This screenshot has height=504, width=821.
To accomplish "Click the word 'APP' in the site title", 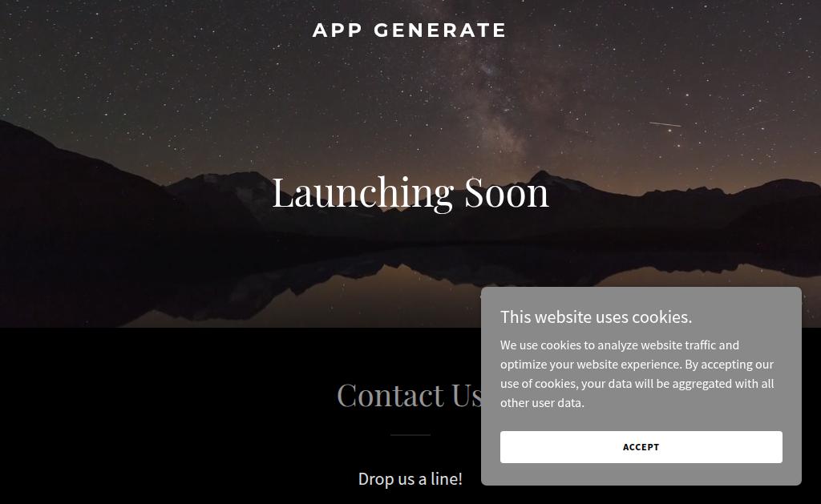I will point(338,30).
